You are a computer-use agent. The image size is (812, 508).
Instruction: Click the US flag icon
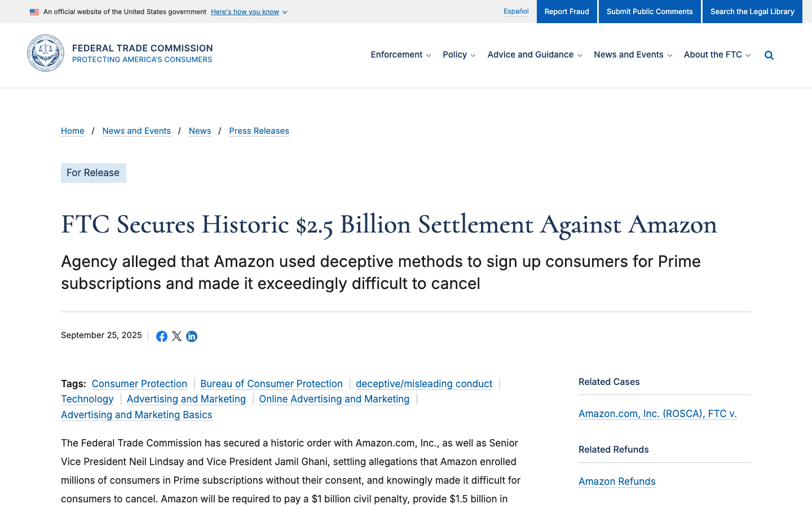(34, 12)
